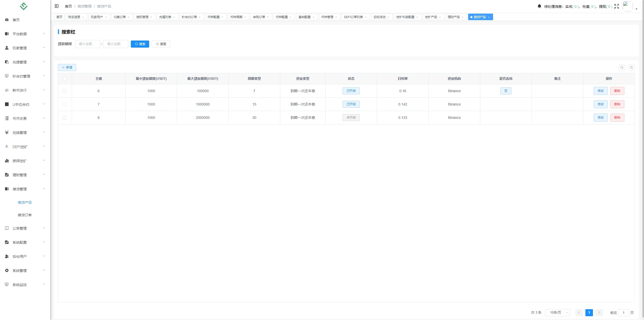Click the 秒合约管理 sidebar icon

(x=7, y=76)
